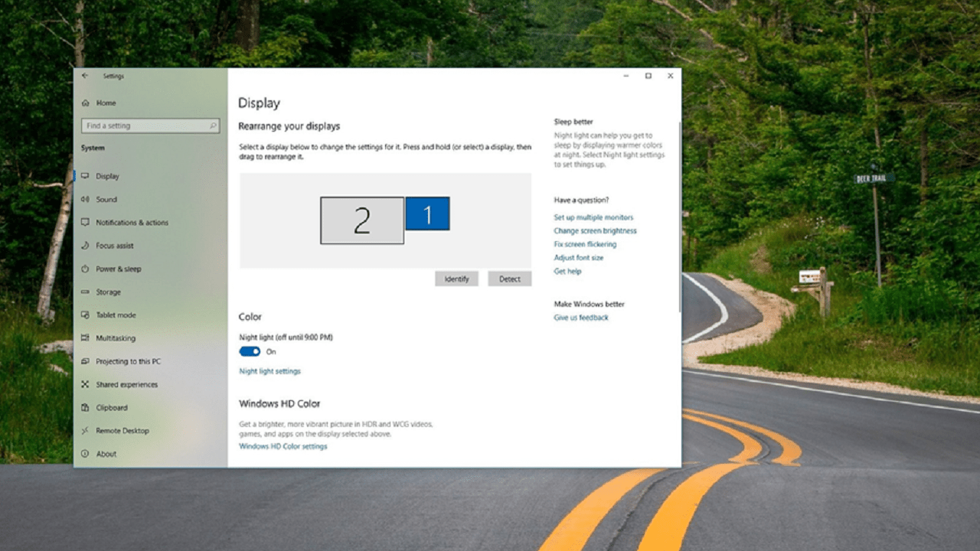
Task: Open Notifications & actions page
Action: [132, 223]
